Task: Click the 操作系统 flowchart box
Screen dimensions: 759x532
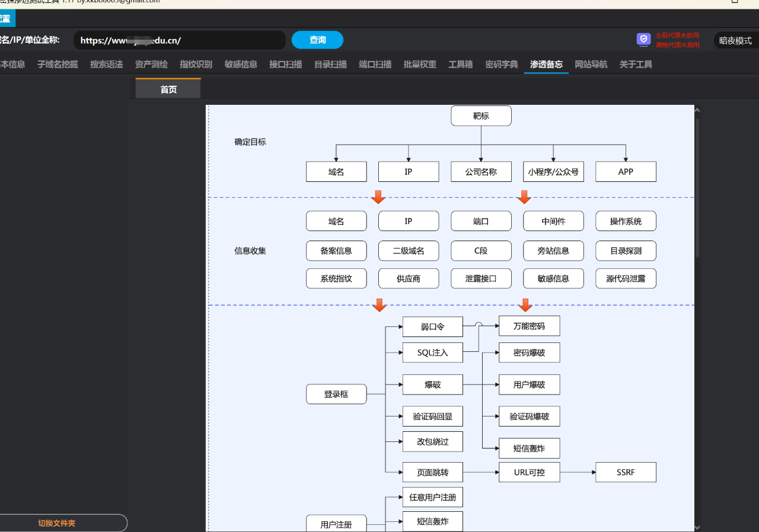Action: [x=626, y=221]
